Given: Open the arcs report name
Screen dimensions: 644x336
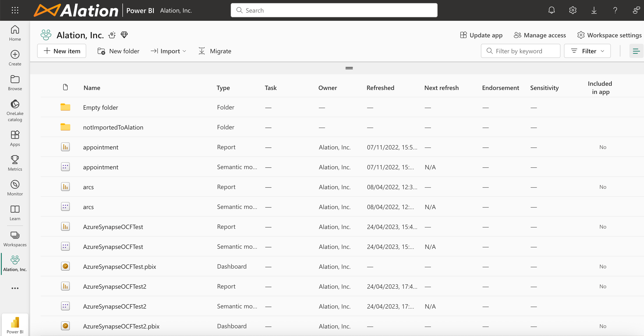Looking at the screenshot, I should click(x=88, y=187).
